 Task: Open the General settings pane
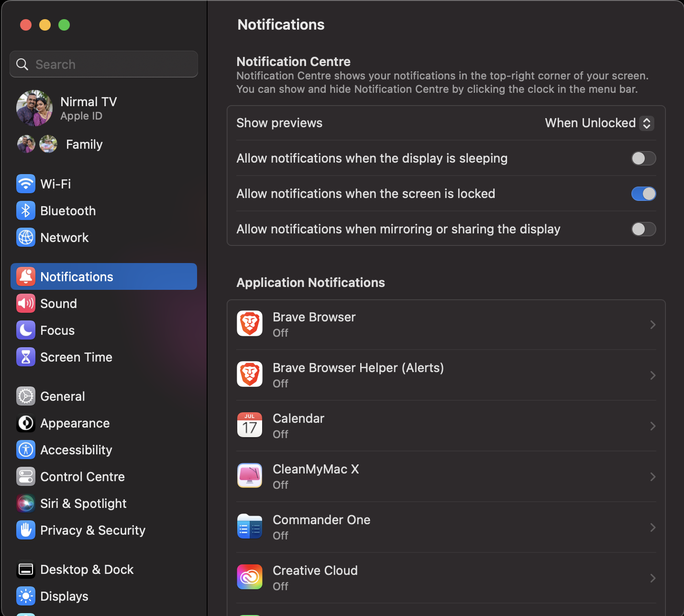104,396
